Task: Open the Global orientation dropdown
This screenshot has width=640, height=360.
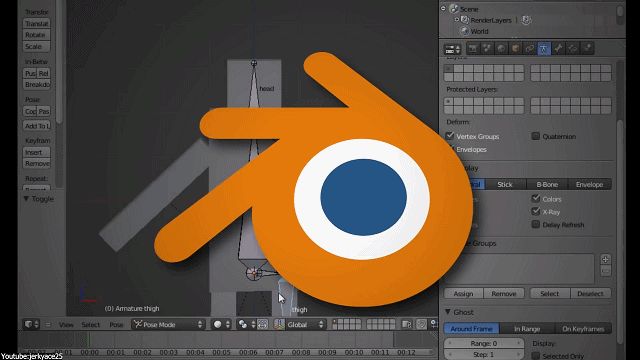Action: 305,324
